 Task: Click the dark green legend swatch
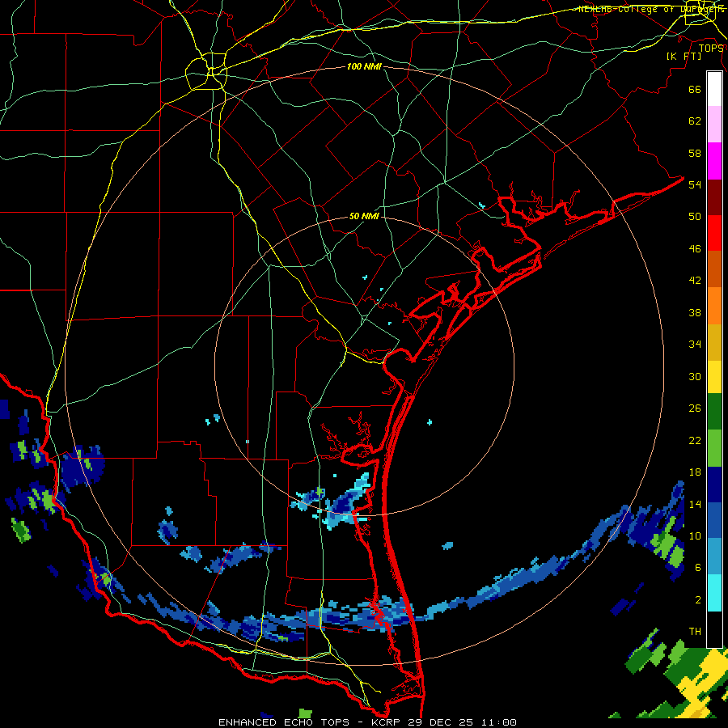(x=714, y=412)
